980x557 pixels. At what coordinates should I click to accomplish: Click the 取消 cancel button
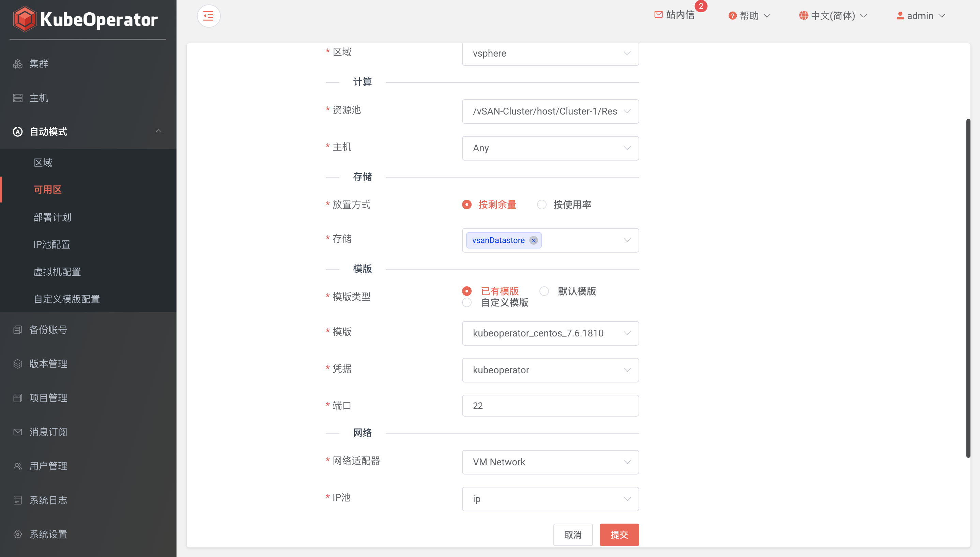point(573,535)
